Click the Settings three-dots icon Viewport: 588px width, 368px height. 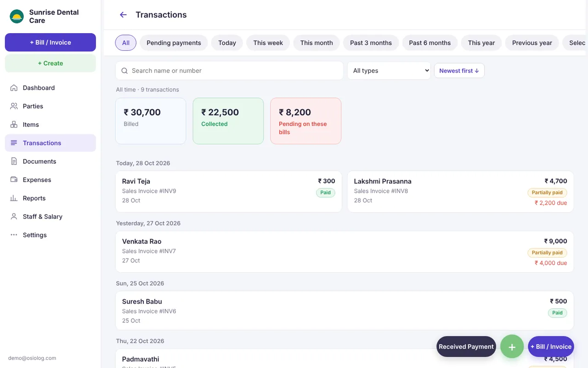click(14, 235)
